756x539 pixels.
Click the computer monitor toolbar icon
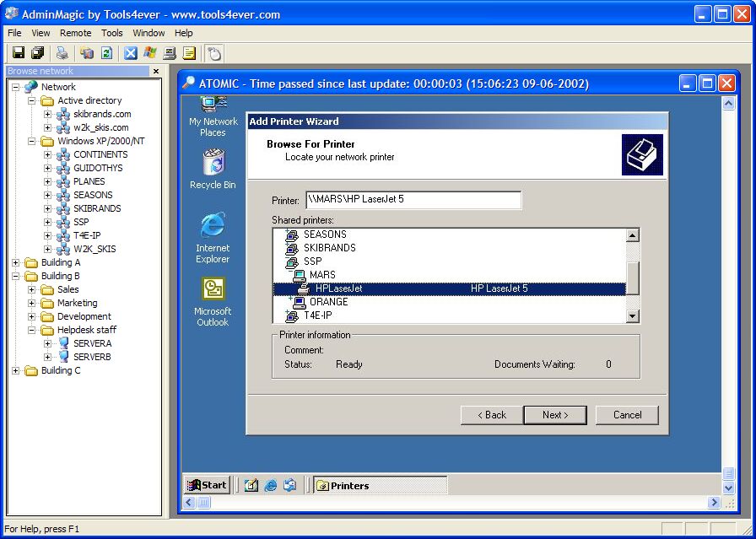click(x=170, y=52)
